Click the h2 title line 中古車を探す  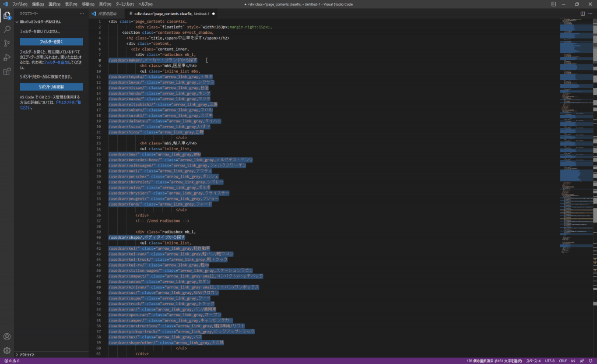[178, 38]
